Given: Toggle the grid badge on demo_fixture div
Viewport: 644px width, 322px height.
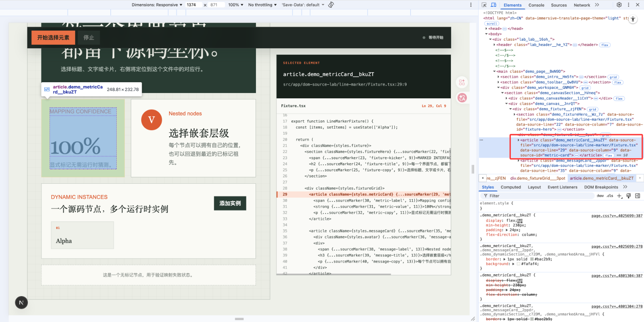Looking at the screenshot, I should click(592, 109).
